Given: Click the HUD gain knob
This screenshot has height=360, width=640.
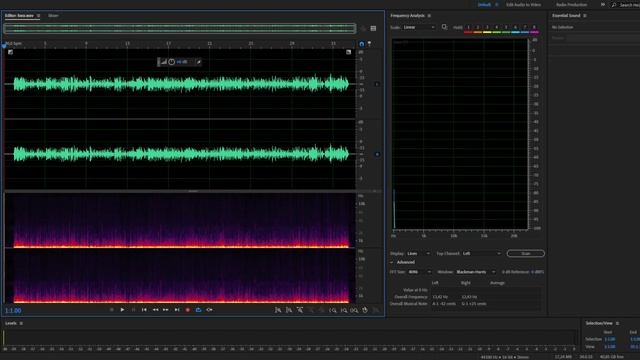Looking at the screenshot, I should [x=172, y=62].
